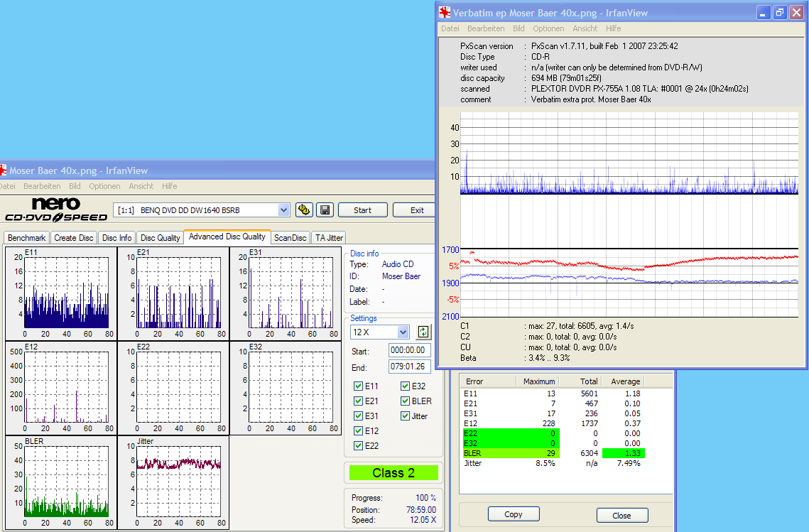
Task: Copy the PxScan results with the Copy button
Action: pyautogui.click(x=513, y=514)
